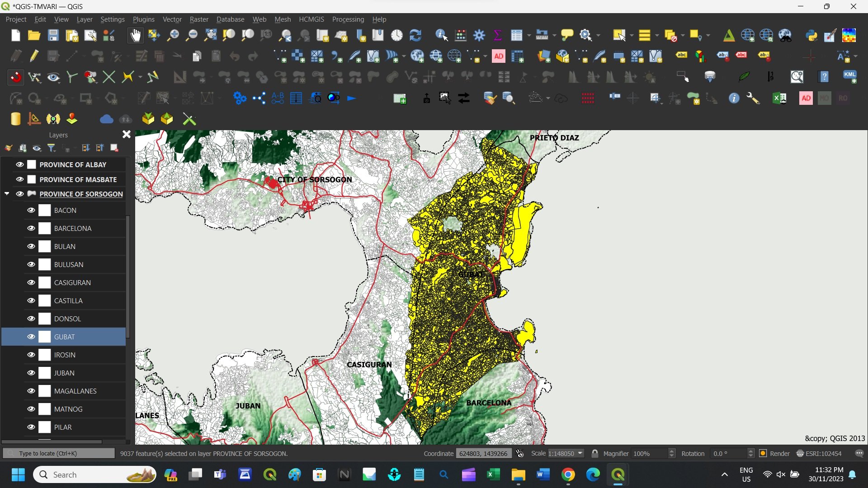The height and width of the screenshot is (488, 868).
Task: Click the Filter Legend icon in Layers panel
Action: click(52, 148)
